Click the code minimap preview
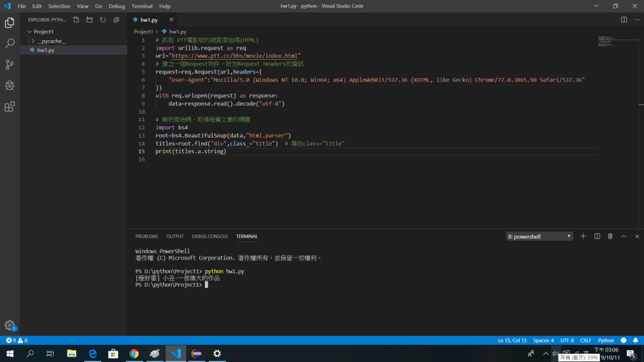 (618, 41)
